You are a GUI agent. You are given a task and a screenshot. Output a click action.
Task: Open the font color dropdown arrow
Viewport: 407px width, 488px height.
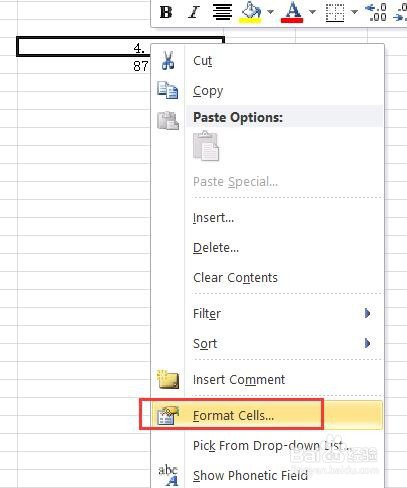click(x=312, y=12)
